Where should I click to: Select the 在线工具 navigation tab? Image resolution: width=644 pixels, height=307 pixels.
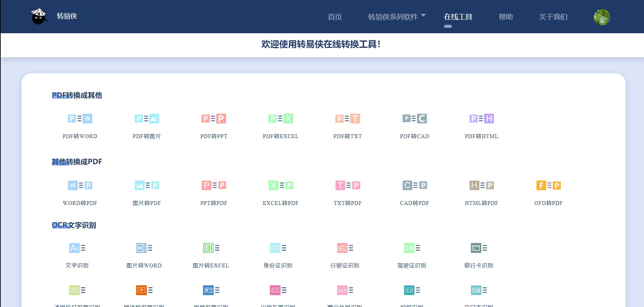point(458,17)
